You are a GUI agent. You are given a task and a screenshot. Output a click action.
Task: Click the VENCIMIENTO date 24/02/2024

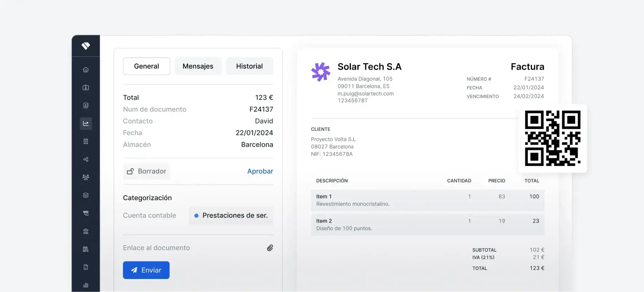(528, 96)
